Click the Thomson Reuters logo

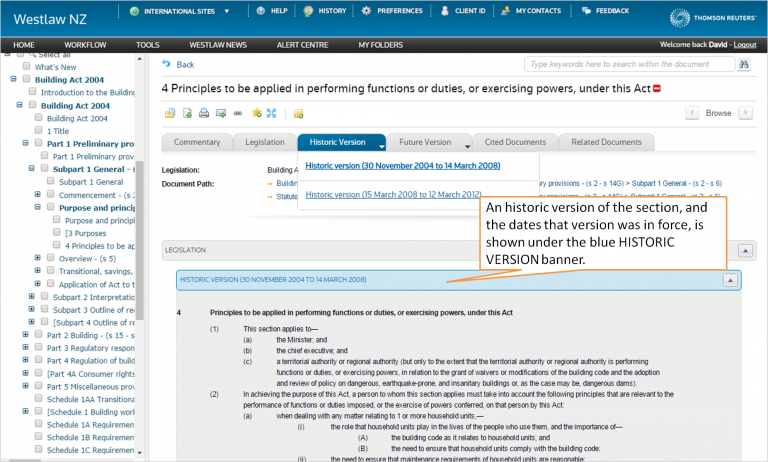pos(713,18)
